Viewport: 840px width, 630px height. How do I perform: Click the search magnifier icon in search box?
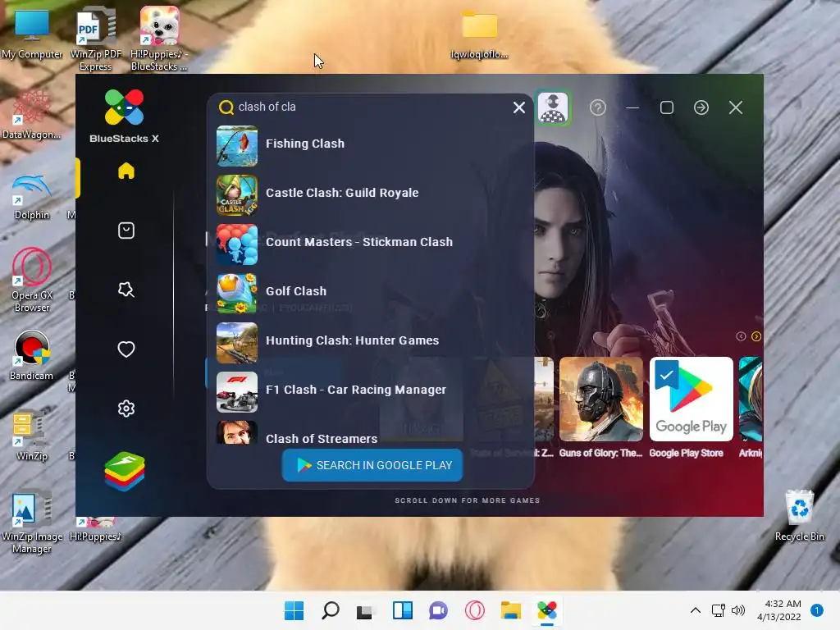226,107
